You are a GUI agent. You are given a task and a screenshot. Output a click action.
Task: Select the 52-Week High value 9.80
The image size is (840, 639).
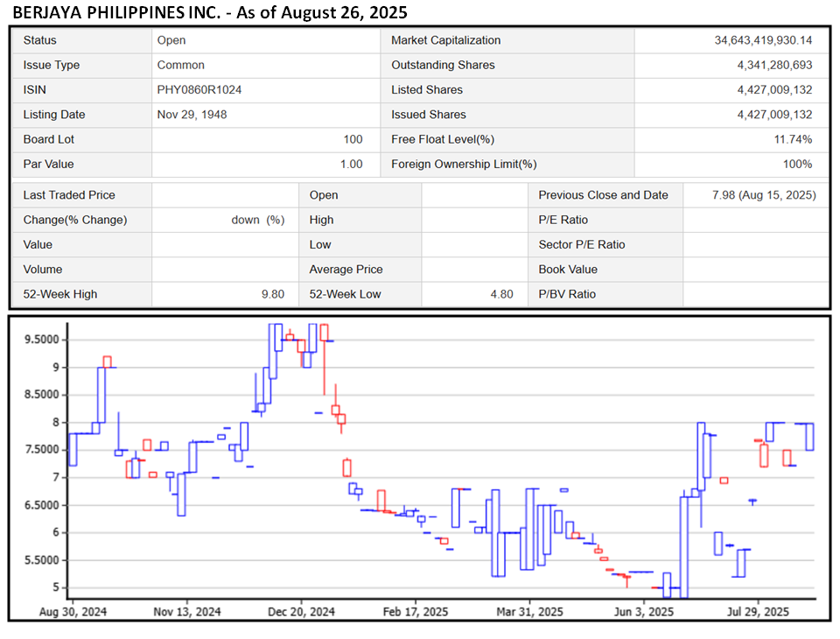tap(273, 294)
